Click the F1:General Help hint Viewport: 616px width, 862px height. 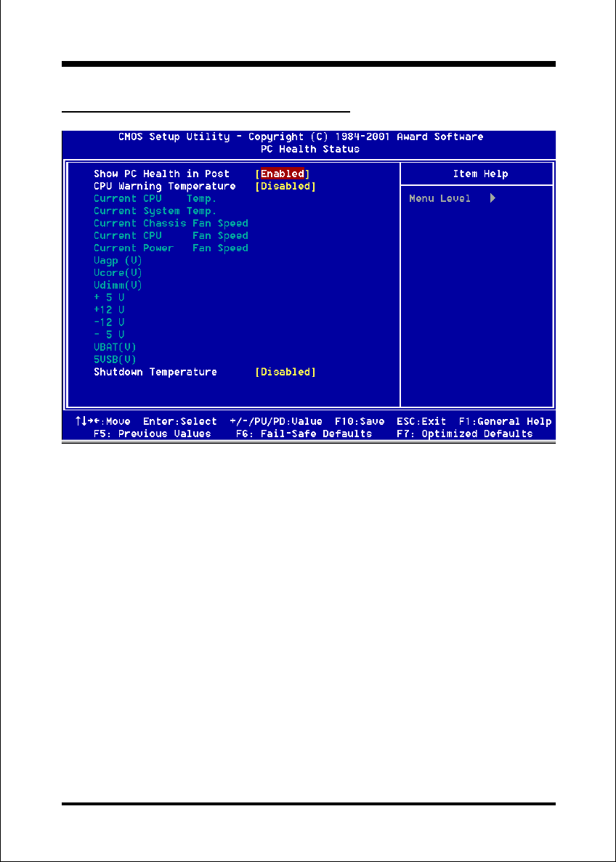pyautogui.click(x=505, y=422)
